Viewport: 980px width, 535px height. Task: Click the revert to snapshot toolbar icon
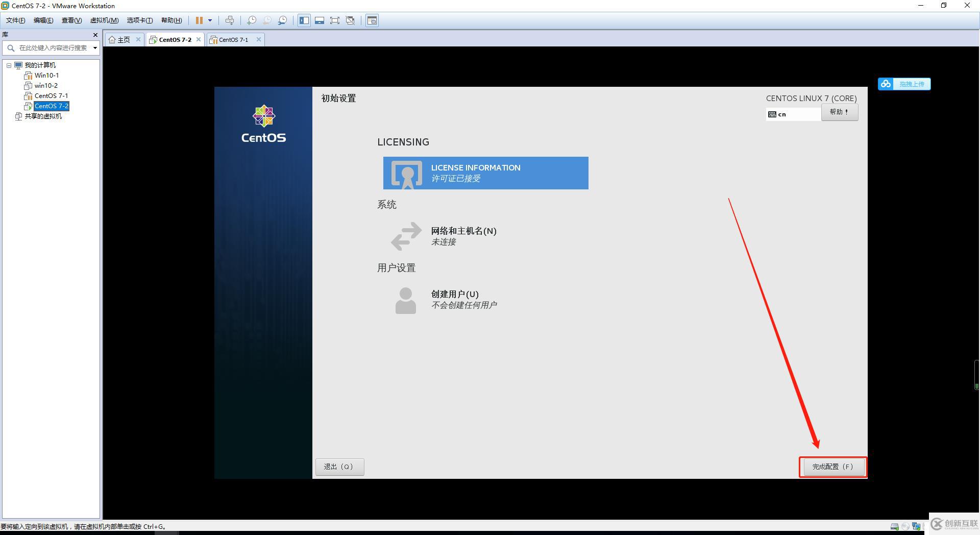(267, 20)
